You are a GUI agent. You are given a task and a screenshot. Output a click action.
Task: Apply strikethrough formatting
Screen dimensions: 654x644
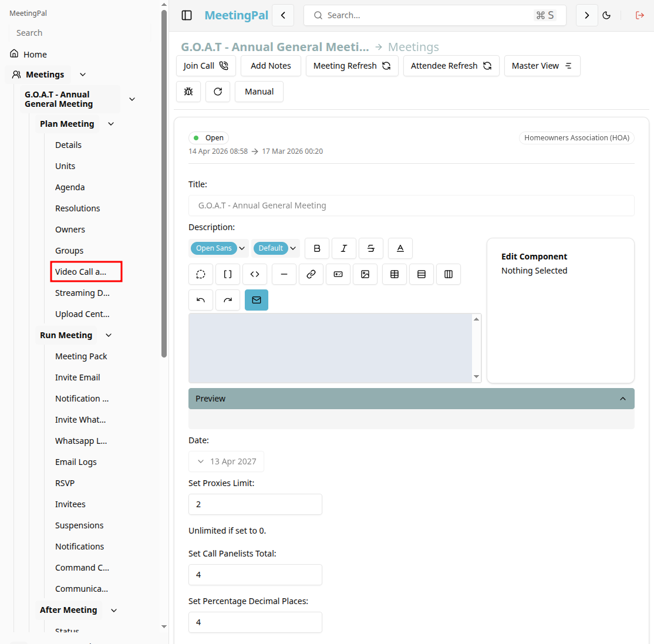[371, 248]
